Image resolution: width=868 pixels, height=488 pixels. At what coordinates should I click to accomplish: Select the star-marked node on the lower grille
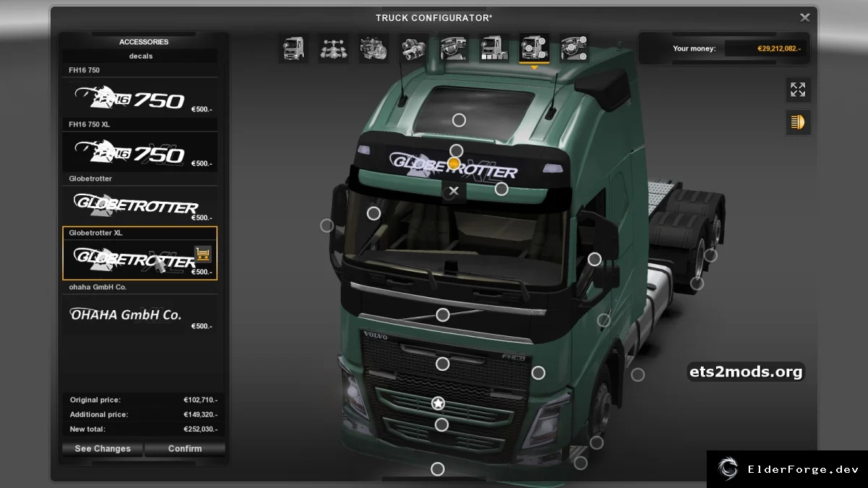(x=438, y=403)
